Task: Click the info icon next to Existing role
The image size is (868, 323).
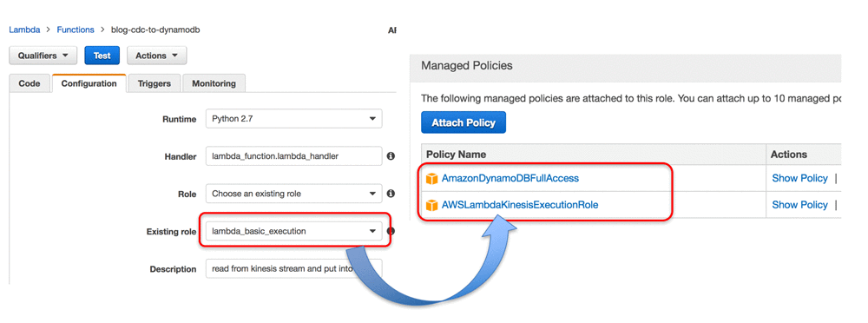Action: [x=391, y=231]
